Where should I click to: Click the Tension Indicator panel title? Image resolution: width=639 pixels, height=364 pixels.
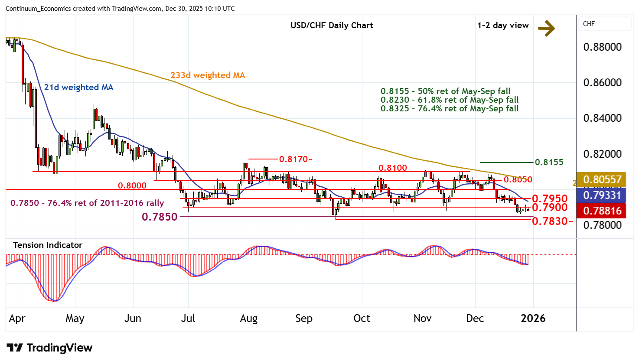pyautogui.click(x=48, y=245)
